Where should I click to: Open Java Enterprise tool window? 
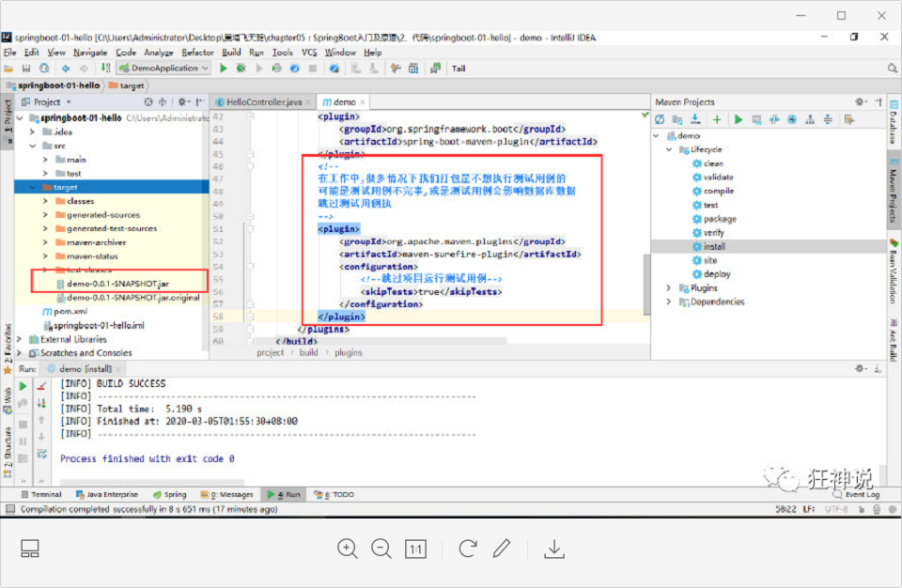tap(107, 494)
